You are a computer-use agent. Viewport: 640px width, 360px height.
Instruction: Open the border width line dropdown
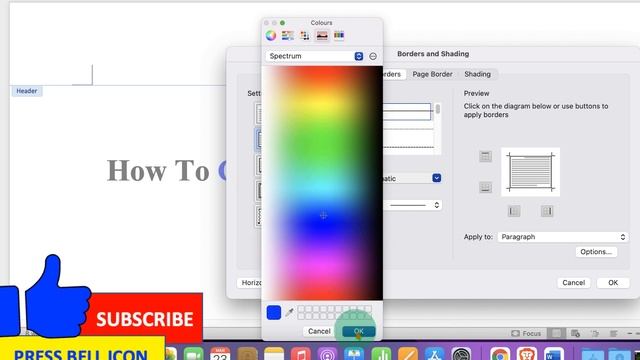tap(412, 205)
